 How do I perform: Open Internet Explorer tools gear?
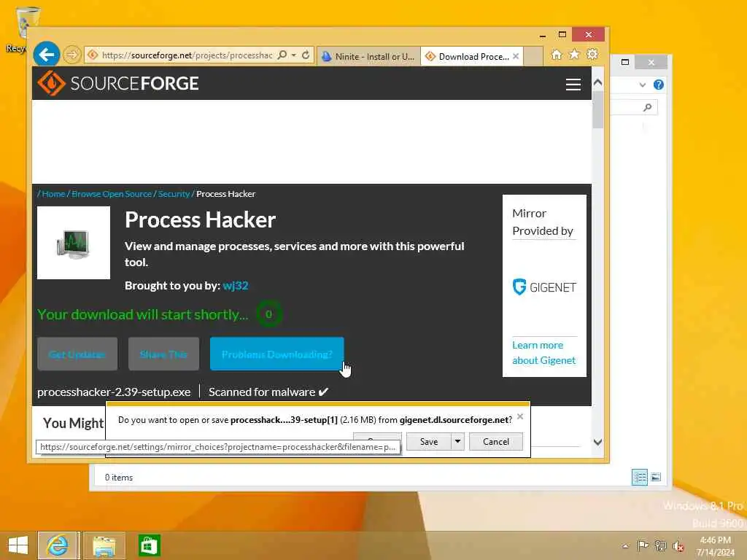(x=592, y=54)
